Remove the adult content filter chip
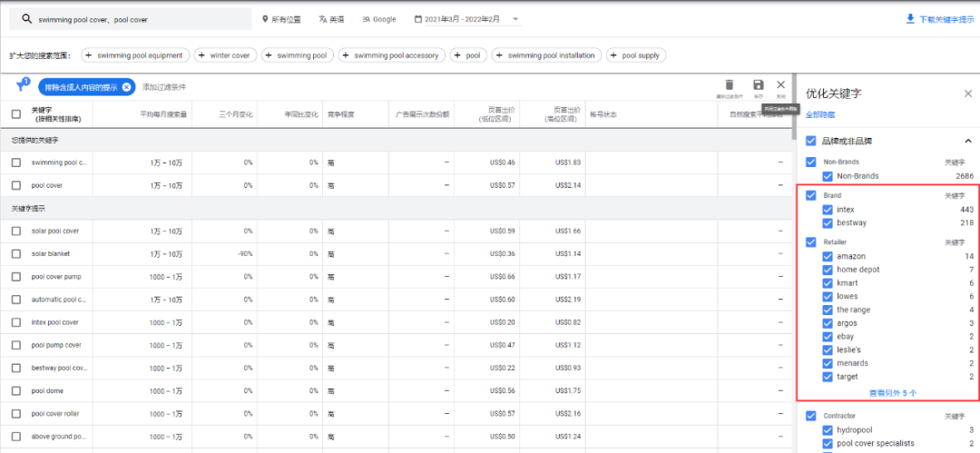Image resolution: width=980 pixels, height=453 pixels. [126, 87]
